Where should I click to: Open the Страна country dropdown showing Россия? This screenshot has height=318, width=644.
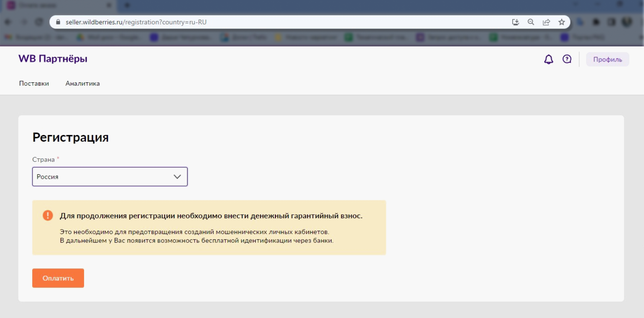click(110, 177)
